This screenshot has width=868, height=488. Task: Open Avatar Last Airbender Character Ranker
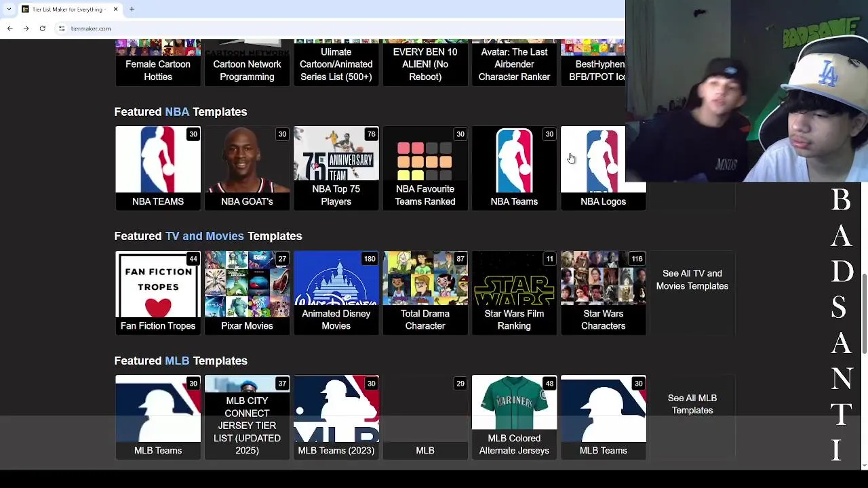(x=514, y=62)
